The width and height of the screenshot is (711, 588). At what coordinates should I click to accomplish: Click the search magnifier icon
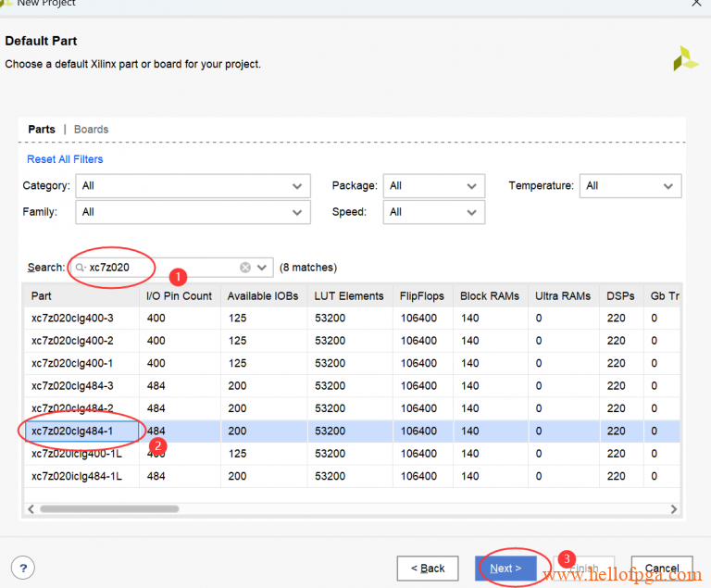[x=81, y=268]
